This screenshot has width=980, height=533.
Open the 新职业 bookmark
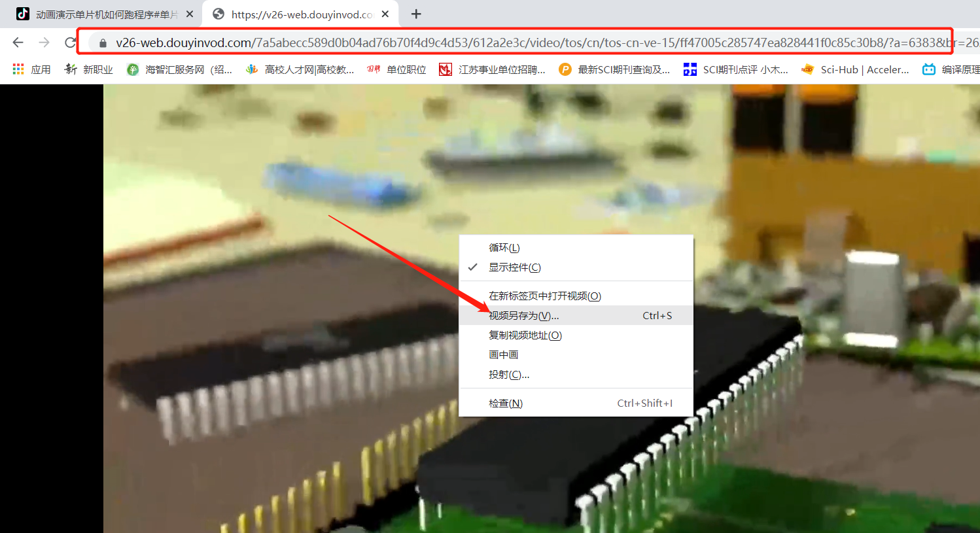[89, 69]
